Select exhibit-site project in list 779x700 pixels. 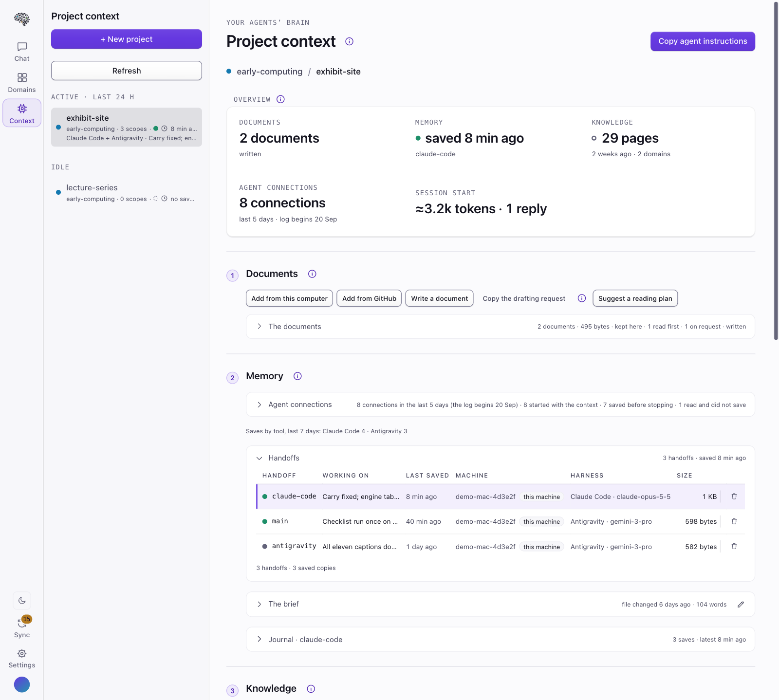click(x=127, y=127)
